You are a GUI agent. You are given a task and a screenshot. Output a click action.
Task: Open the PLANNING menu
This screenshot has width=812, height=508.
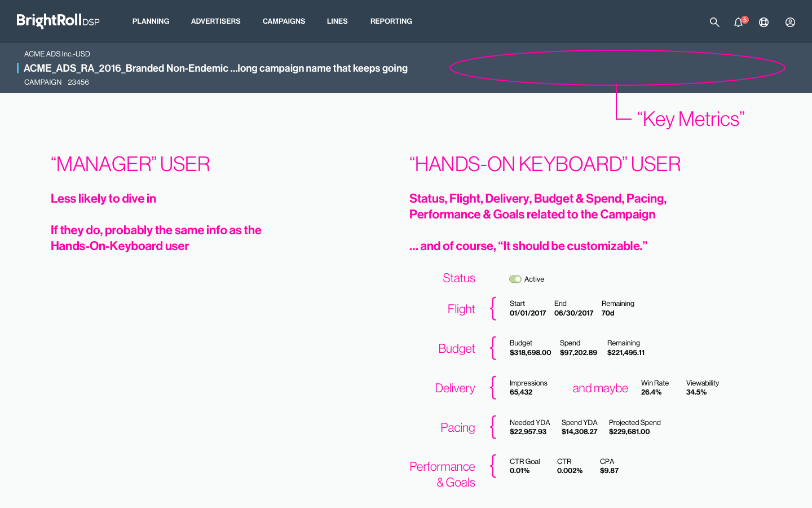[x=151, y=21]
